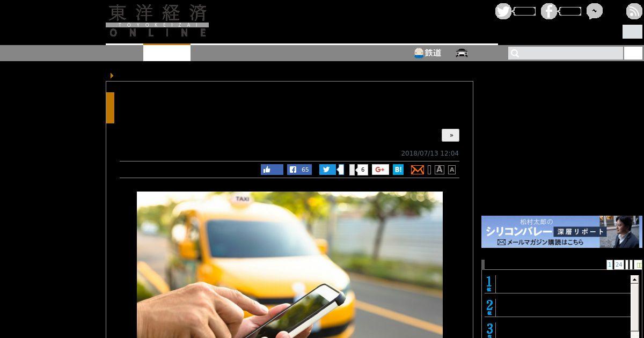Tweet the article via Twitter bird button
The height and width of the screenshot is (338, 644).
coord(327,170)
